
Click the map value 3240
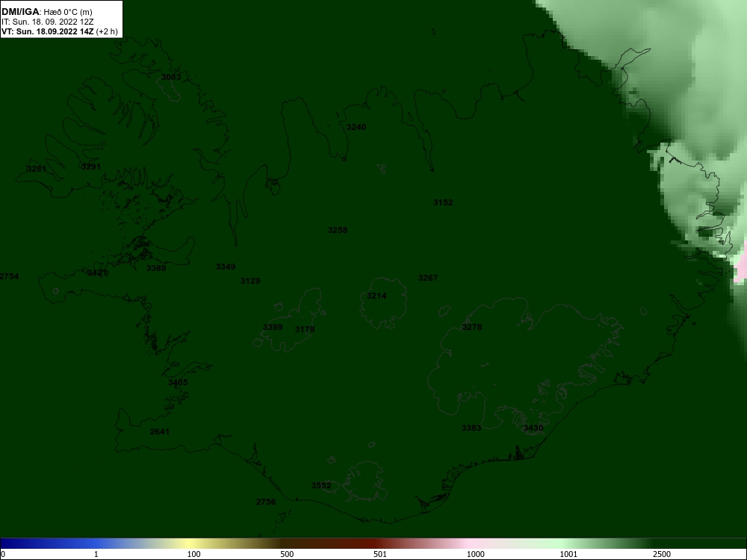tap(356, 127)
